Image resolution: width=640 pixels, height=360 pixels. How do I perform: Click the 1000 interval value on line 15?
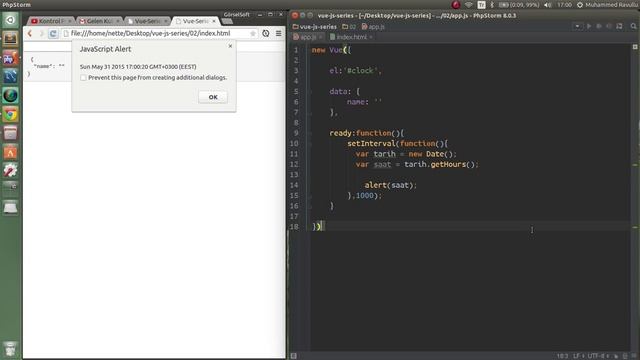pyautogui.click(x=364, y=196)
